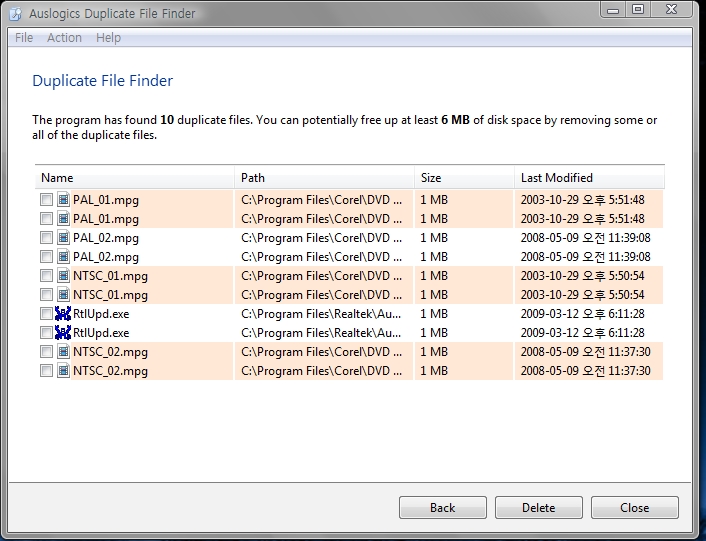Open the File menu

[x=24, y=38]
